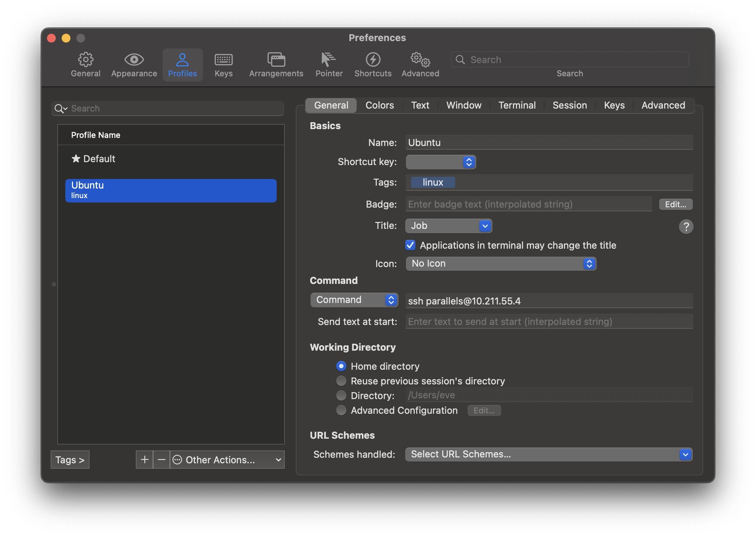Open the Title dropdown menu
The width and height of the screenshot is (756, 537).
(x=448, y=226)
